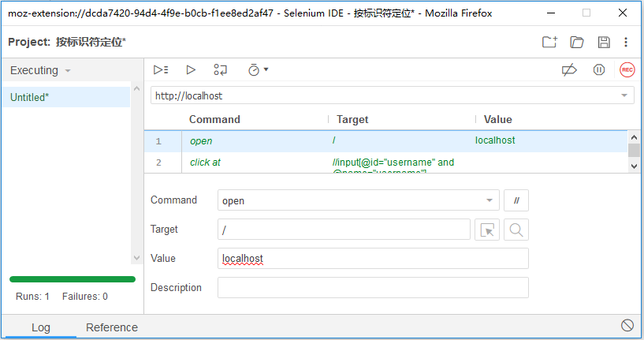
Task: Open an existing project via folder icon
Action: coord(577,42)
